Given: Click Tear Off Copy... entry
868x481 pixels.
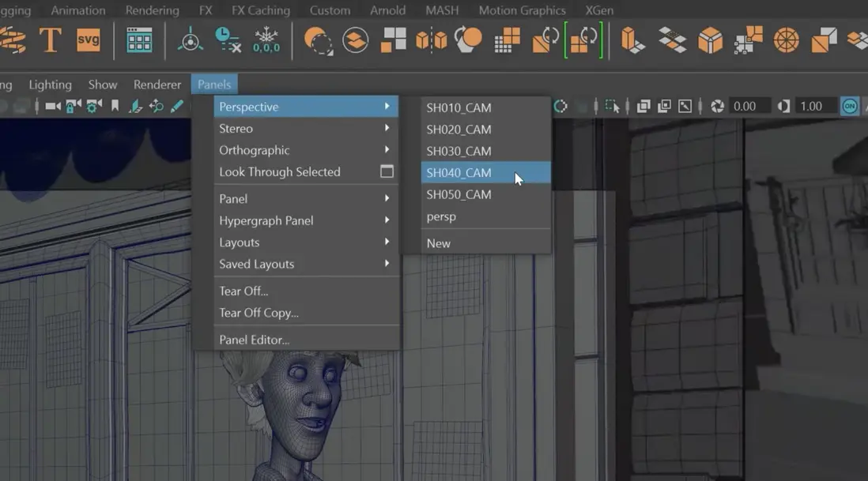Looking at the screenshot, I should point(259,313).
